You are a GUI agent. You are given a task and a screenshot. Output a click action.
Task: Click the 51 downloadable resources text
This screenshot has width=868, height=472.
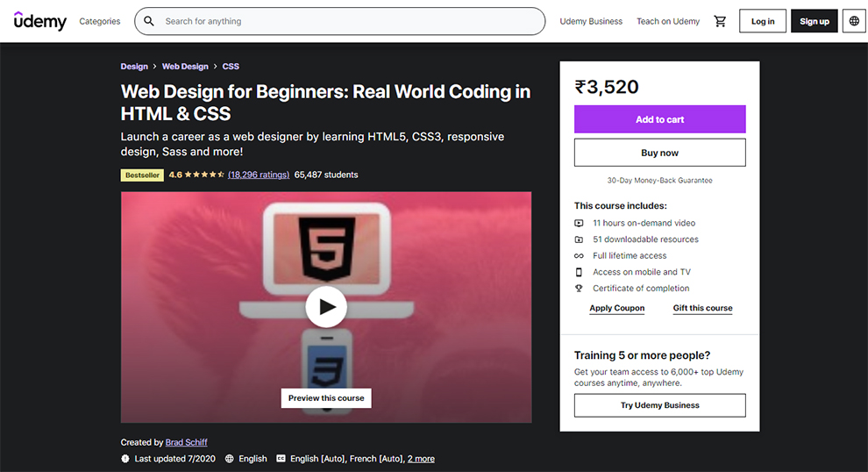click(645, 240)
